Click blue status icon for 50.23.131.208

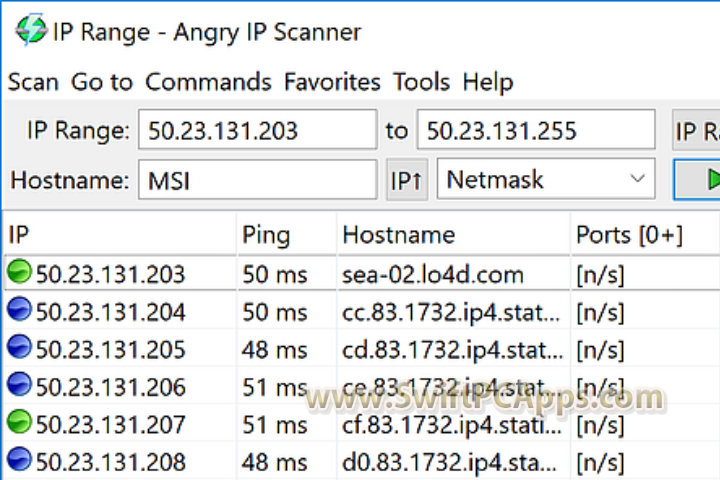(19, 459)
